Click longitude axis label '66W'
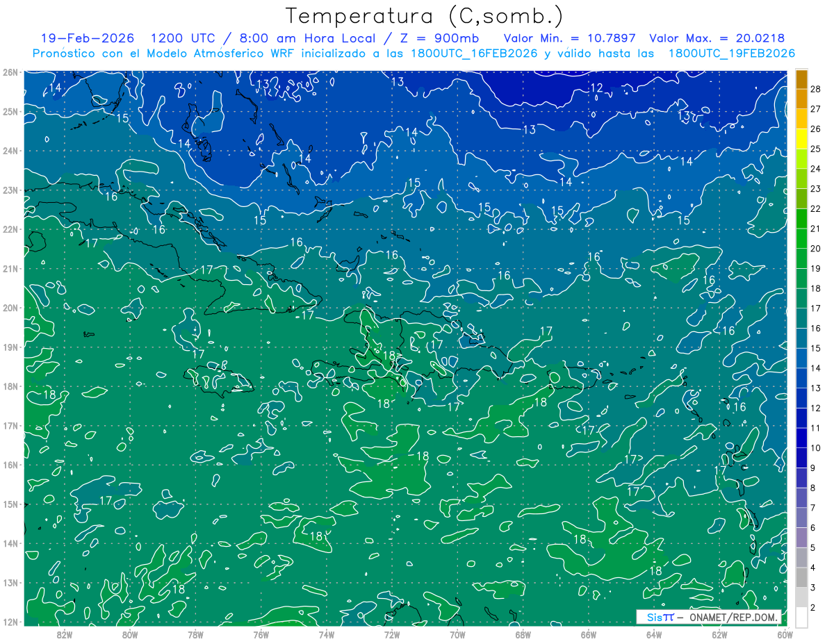The height and width of the screenshot is (644, 834). click(x=589, y=634)
